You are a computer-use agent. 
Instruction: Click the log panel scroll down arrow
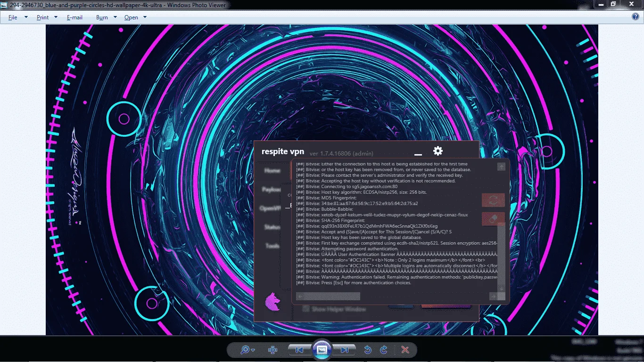coord(501,288)
